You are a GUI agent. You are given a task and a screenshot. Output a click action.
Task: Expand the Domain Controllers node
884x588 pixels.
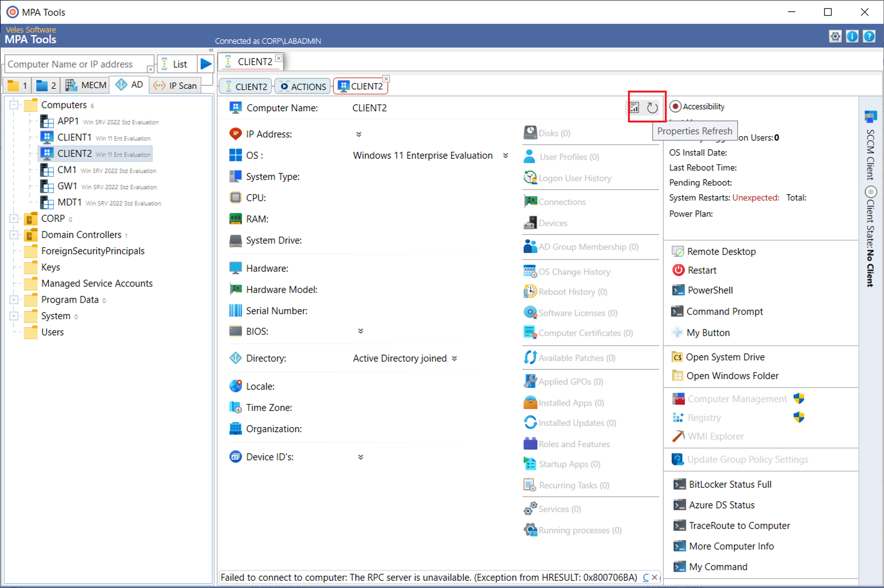14,235
